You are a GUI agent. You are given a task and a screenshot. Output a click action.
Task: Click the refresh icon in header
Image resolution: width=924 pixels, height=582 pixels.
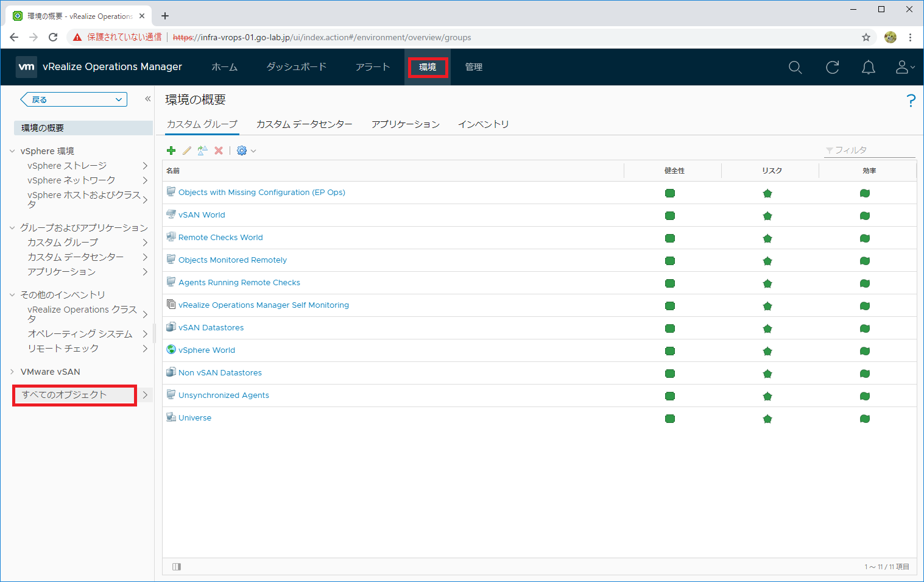coord(832,67)
